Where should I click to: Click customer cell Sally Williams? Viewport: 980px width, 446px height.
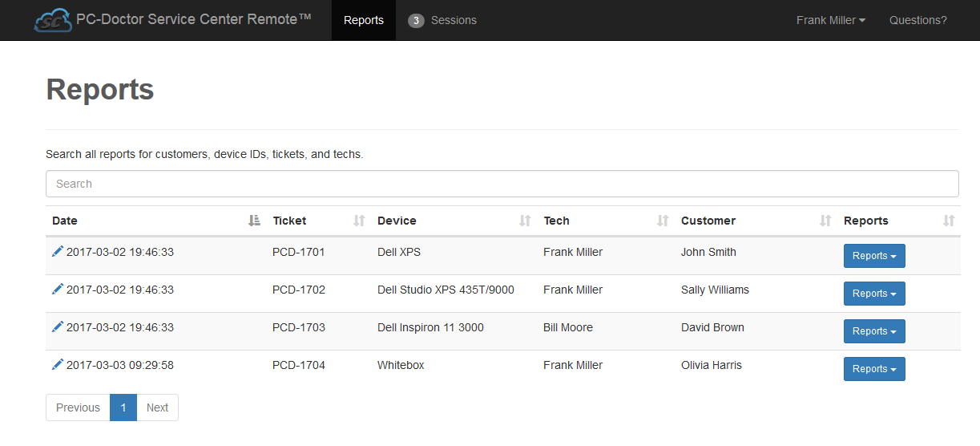(715, 290)
